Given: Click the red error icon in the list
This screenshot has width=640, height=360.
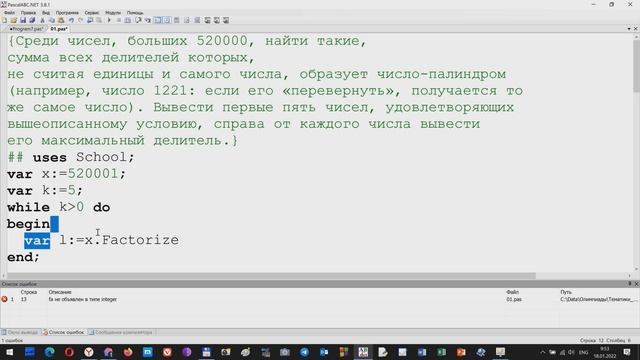Looking at the screenshot, I should click(4, 299).
